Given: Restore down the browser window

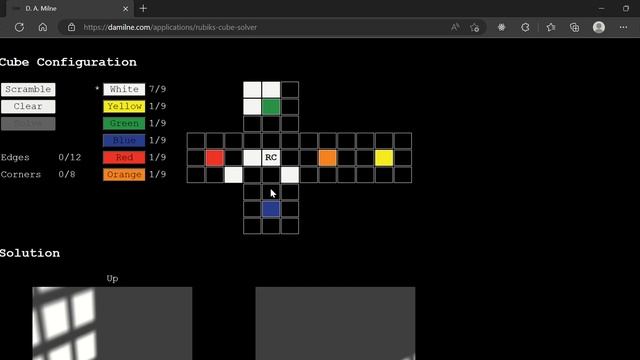Looking at the screenshot, I should pos(626,8).
